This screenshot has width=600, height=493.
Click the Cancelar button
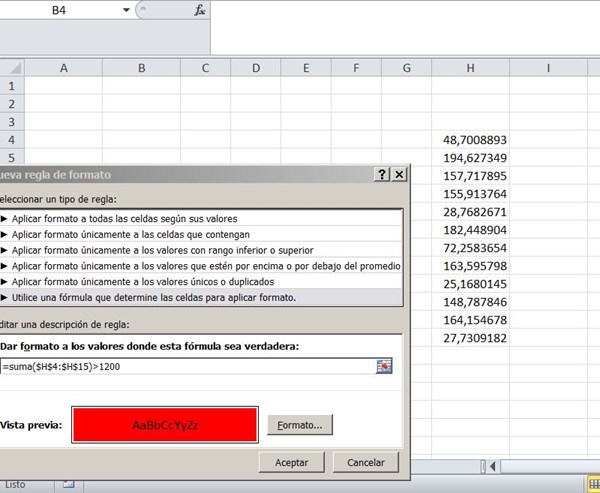366,462
